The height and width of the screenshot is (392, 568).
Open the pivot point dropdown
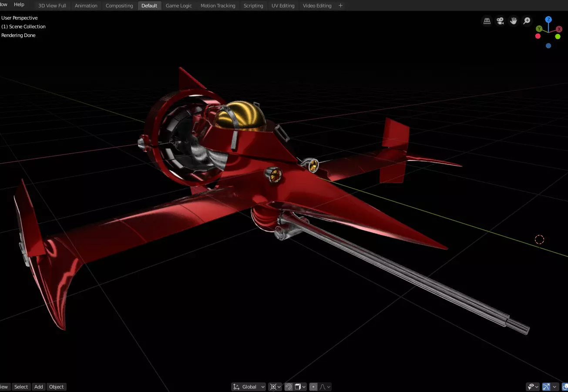[276, 387]
